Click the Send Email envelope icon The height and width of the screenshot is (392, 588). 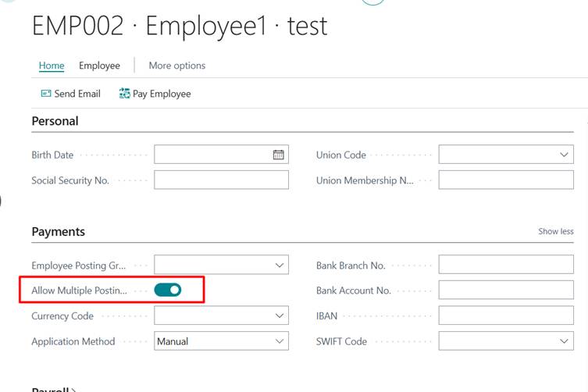click(x=46, y=94)
